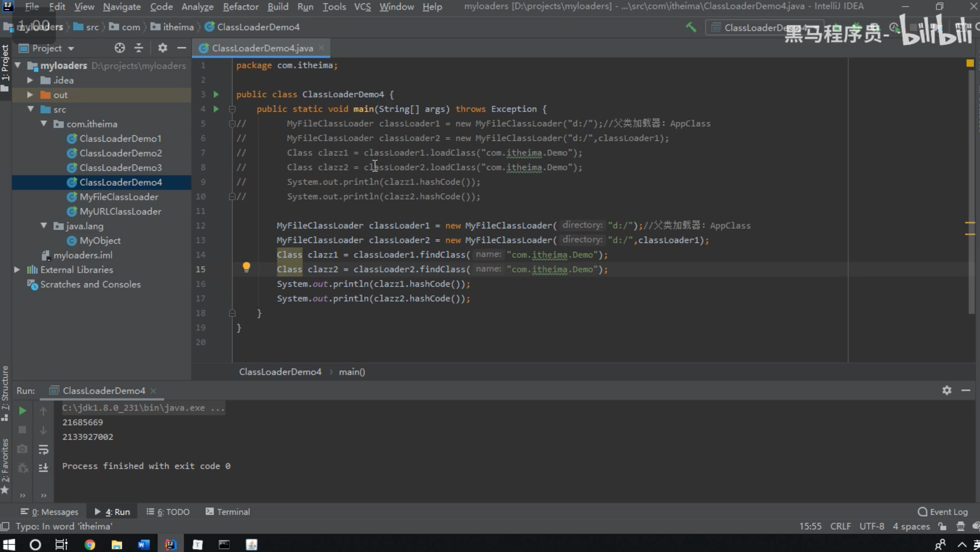
Task: Open the Build menu
Action: pos(278,7)
